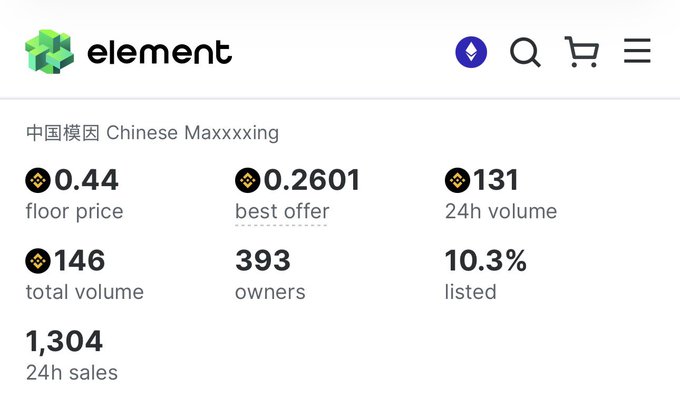Click BNB coin icon beside 0.44
This screenshot has width=680, height=397.
(38, 180)
